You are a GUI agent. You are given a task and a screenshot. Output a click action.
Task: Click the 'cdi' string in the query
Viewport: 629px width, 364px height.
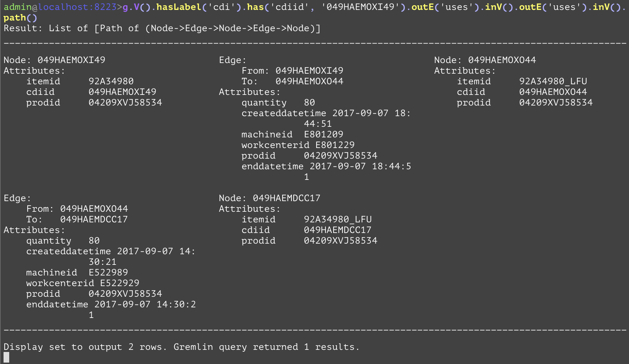[222, 7]
